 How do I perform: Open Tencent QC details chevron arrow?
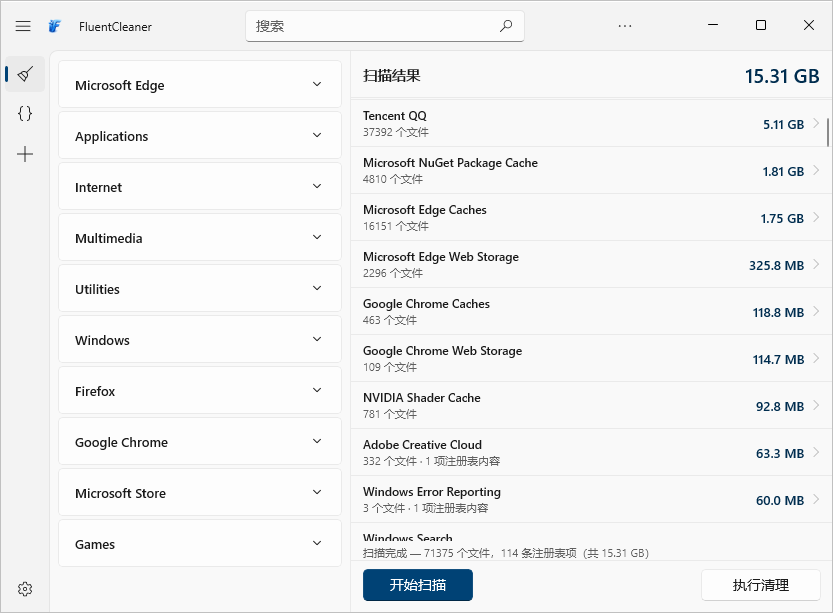(816, 124)
